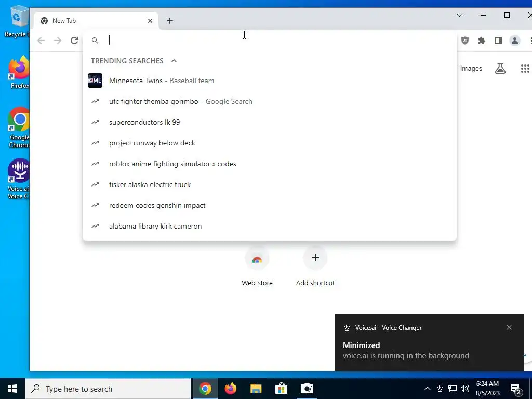The width and height of the screenshot is (532, 399).
Task: Select roblox anime fighting simulator x codes
Action: [270, 164]
